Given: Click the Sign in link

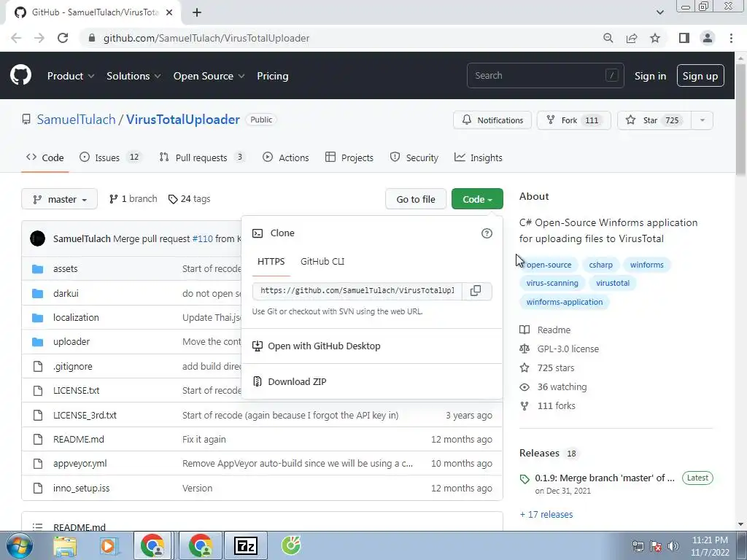Looking at the screenshot, I should [x=650, y=76].
